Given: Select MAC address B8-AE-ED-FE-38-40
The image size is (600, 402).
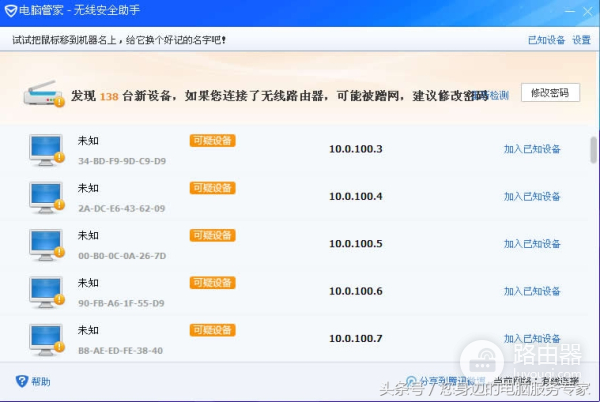Looking at the screenshot, I should [x=121, y=351].
